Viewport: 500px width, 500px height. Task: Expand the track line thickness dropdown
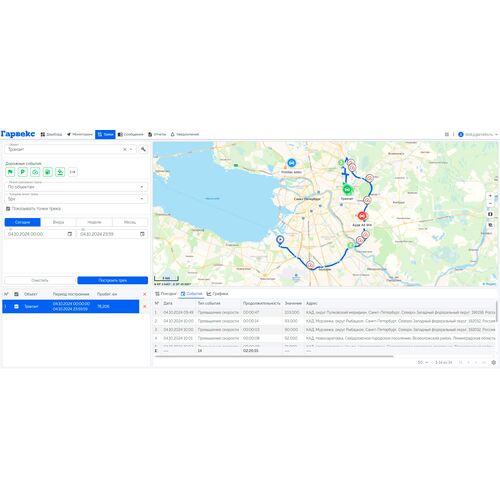click(x=76, y=199)
